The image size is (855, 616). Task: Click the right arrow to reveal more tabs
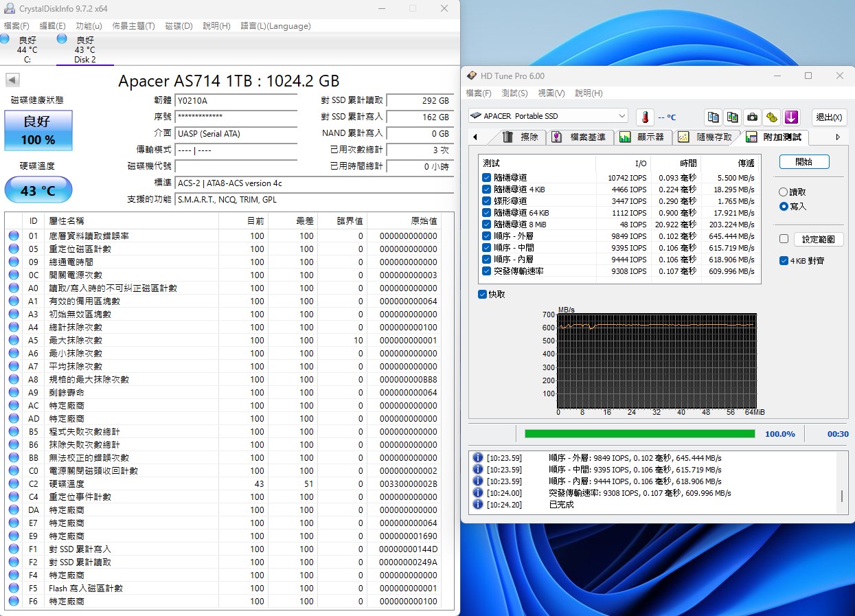pos(837,137)
